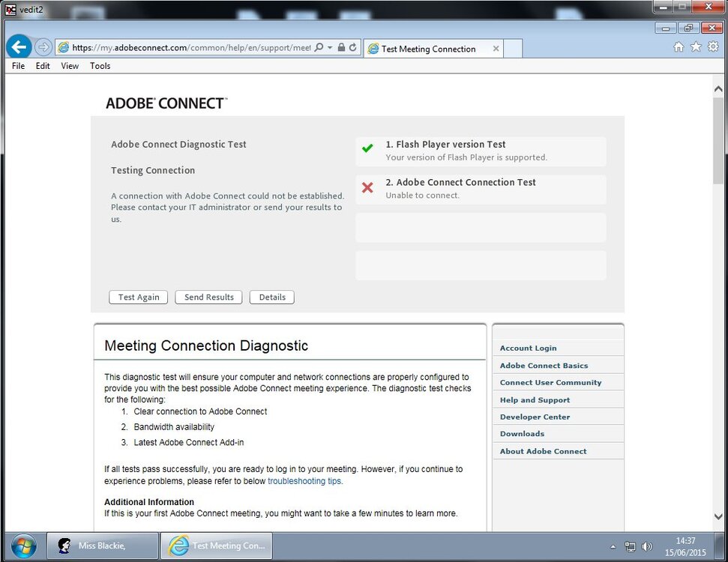
Task: Open the Developer Center link
Action: click(535, 417)
